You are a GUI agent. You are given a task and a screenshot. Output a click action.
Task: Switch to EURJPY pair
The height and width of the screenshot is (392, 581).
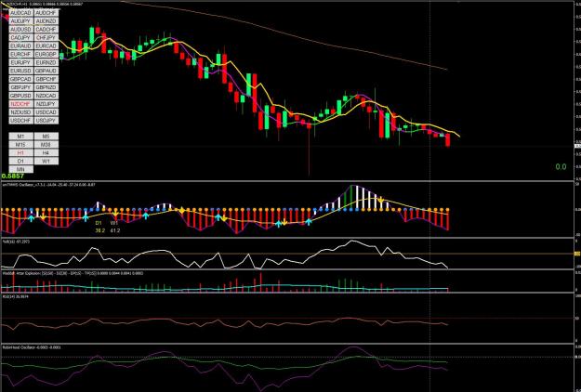tap(20, 62)
